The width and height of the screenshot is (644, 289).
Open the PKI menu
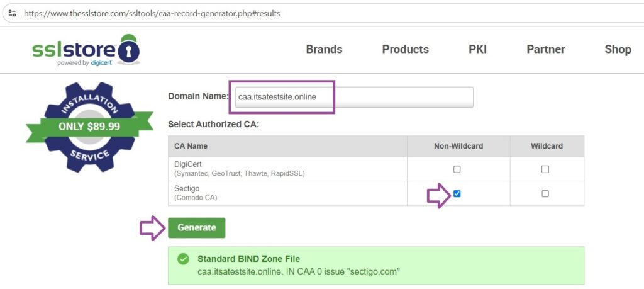(x=478, y=49)
